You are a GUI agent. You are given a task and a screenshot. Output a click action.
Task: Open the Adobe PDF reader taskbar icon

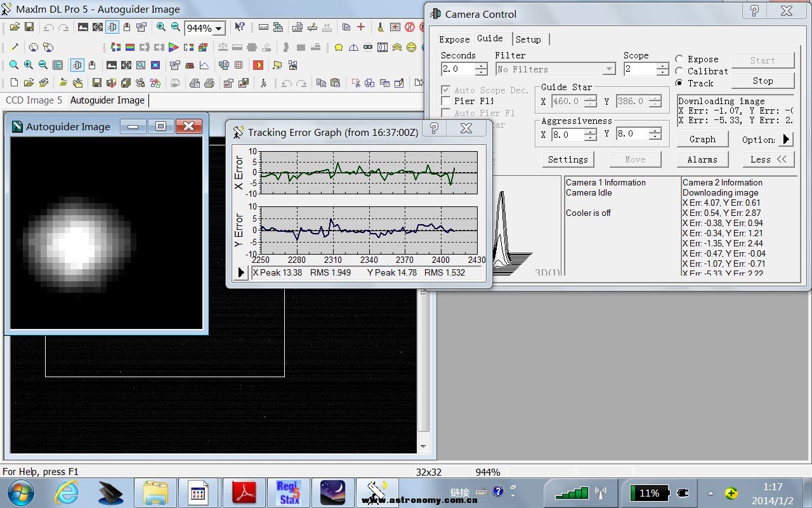point(244,493)
